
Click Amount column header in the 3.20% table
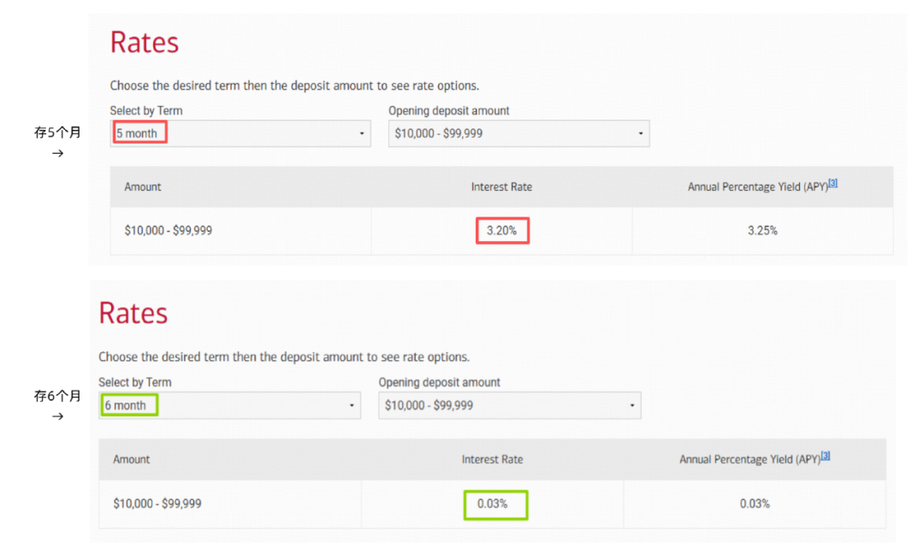click(143, 186)
